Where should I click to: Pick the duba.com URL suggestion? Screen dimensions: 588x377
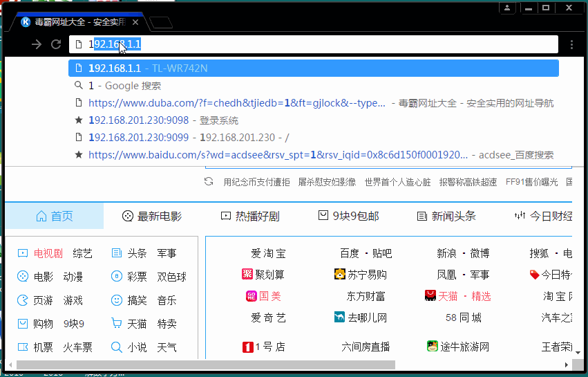click(314, 103)
